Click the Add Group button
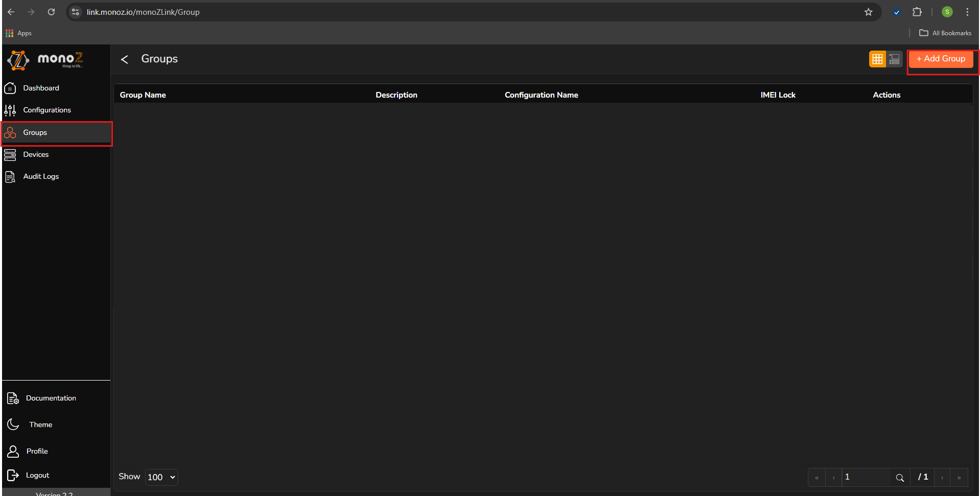 (941, 59)
